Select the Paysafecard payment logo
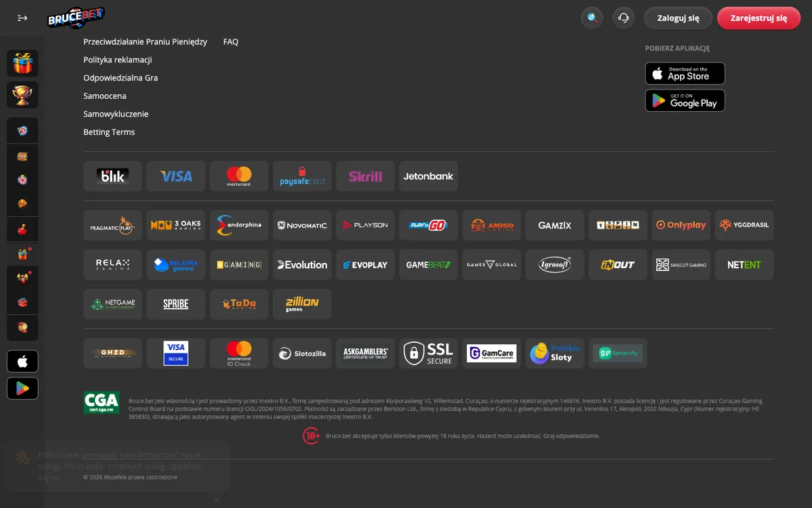The width and height of the screenshot is (812, 508). 302,176
